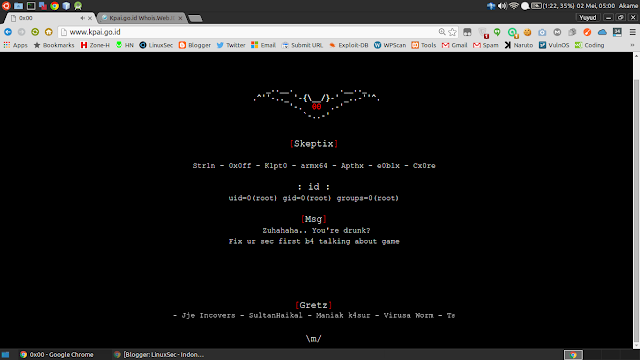Open the Bookmarks folder in bookmarks bar
640x360 pixels.
click(x=54, y=45)
